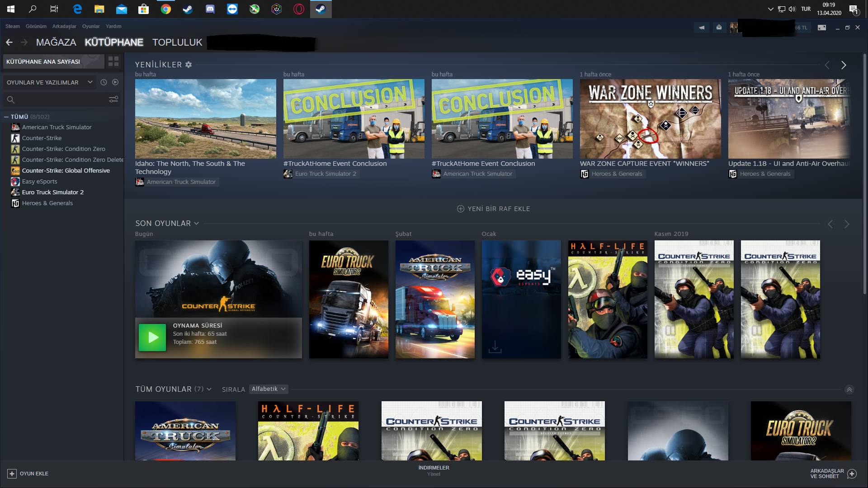Open Half-Life Counter-Strike cover in Son Oyunlar
This screenshot has height=488, width=868.
608,300
